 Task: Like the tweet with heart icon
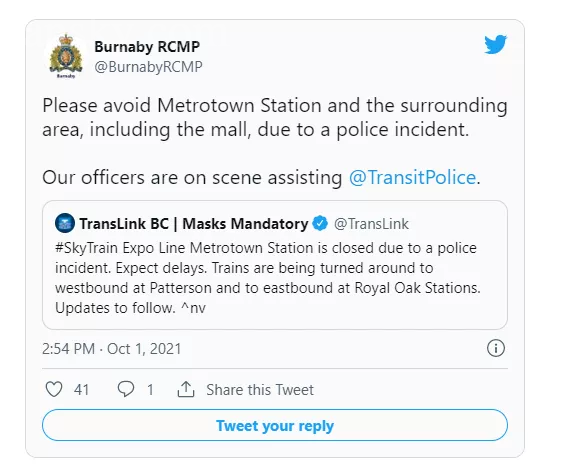coord(54,389)
